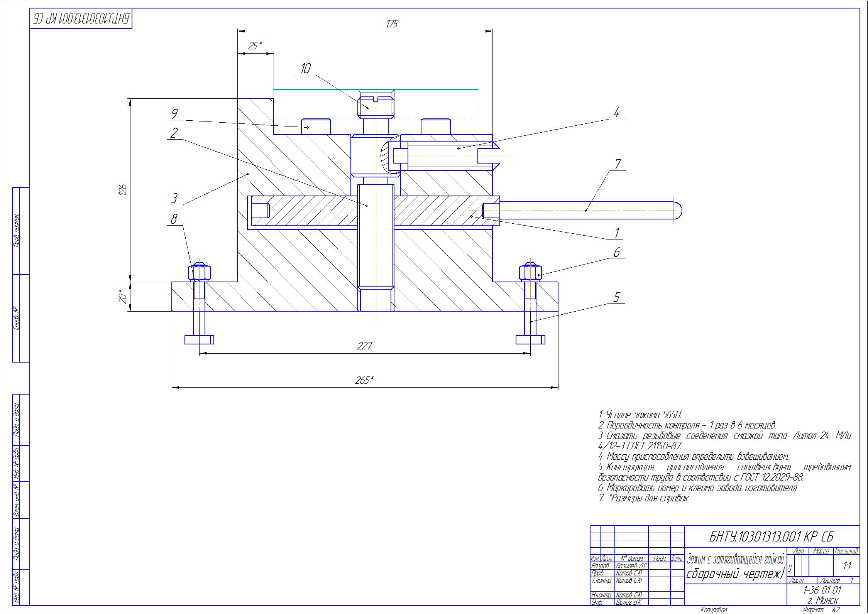Viewport: 868px width, 614px height.
Task: Select note 2 about 'Периодичность контроля'
Action: point(687,425)
